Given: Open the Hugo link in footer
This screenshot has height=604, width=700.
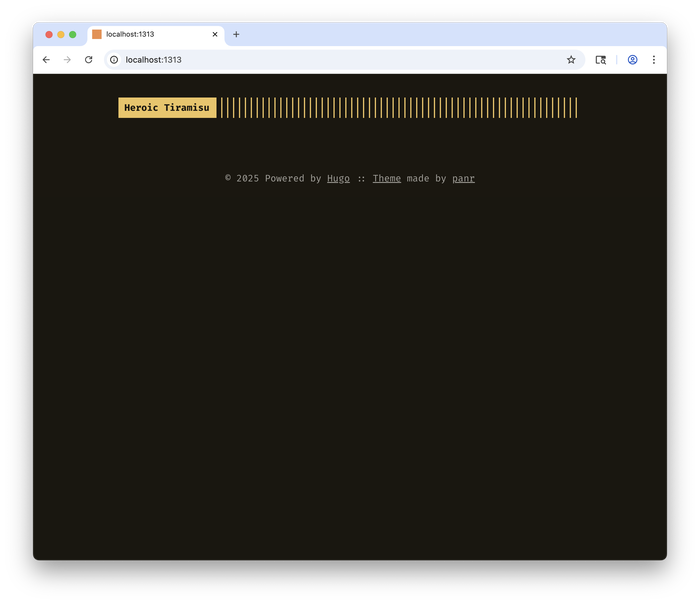Looking at the screenshot, I should tap(338, 179).
